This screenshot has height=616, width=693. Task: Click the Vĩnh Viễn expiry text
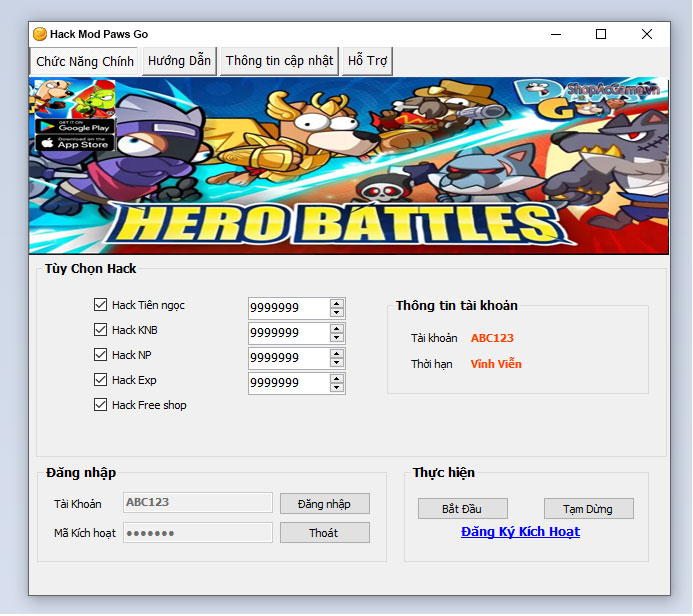(496, 364)
